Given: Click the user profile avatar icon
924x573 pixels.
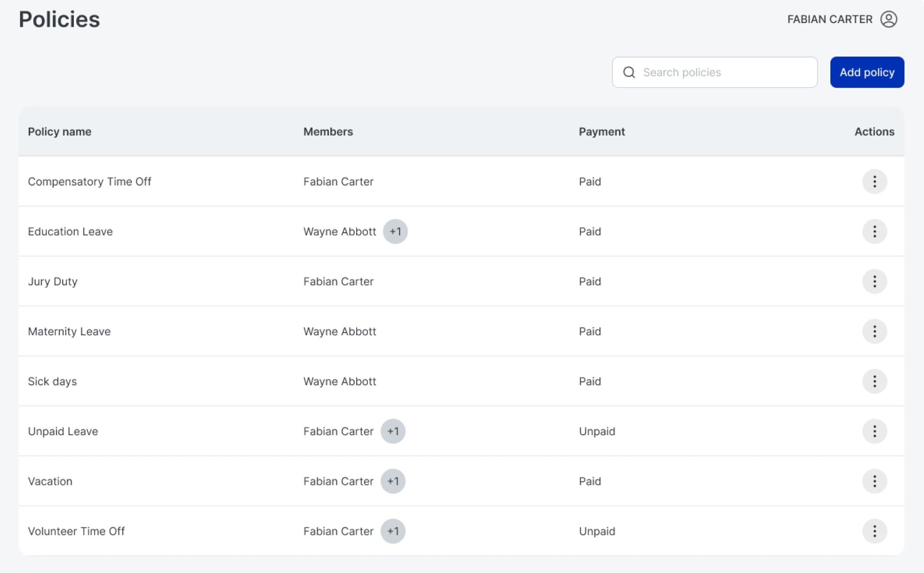Looking at the screenshot, I should tap(888, 19).
